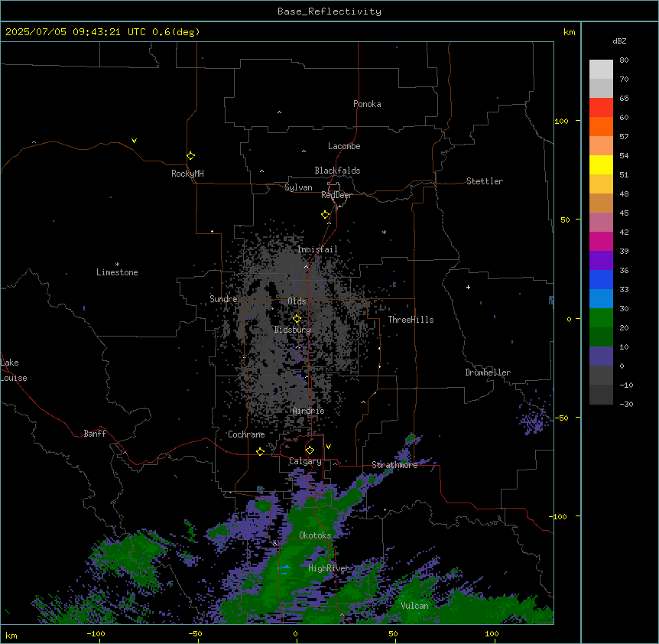Click the yellow diamond marker above RockyMH
The image size is (659, 644).
[x=190, y=156]
